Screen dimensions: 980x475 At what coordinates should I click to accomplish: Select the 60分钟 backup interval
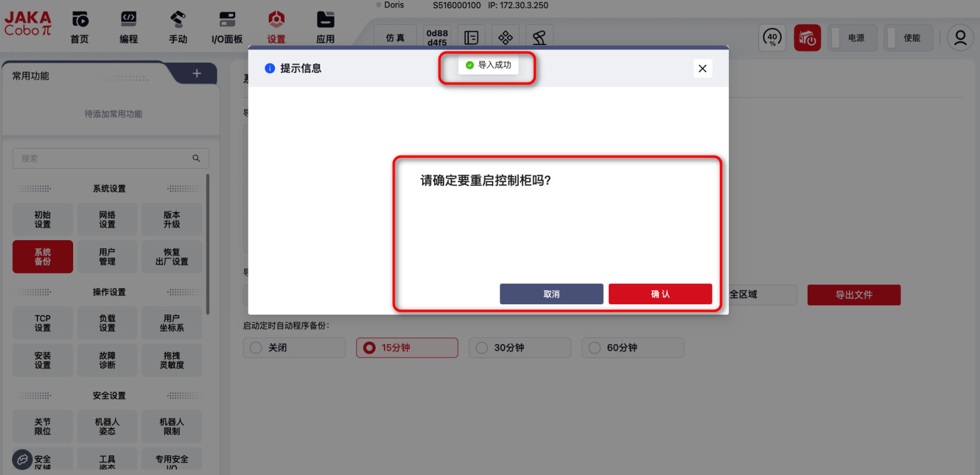pos(632,348)
